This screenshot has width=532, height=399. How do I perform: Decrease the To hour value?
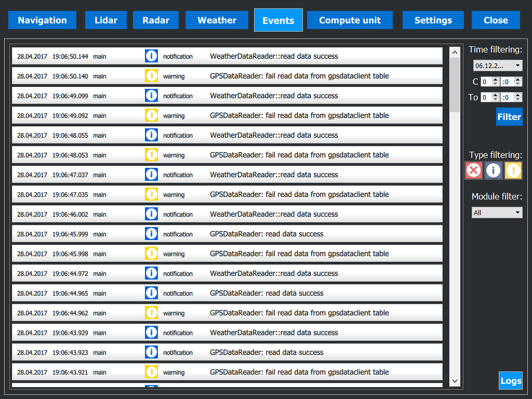pos(495,99)
